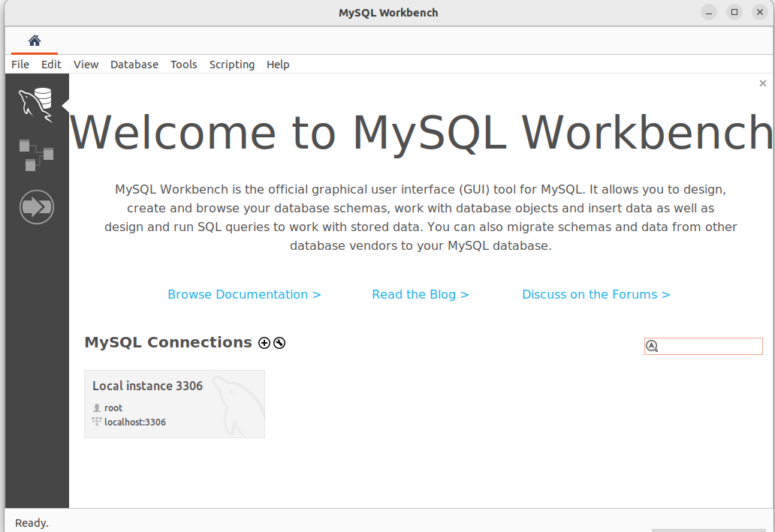This screenshot has width=775, height=532.
Task: Open the manage connections wrench icon
Action: coord(279,343)
